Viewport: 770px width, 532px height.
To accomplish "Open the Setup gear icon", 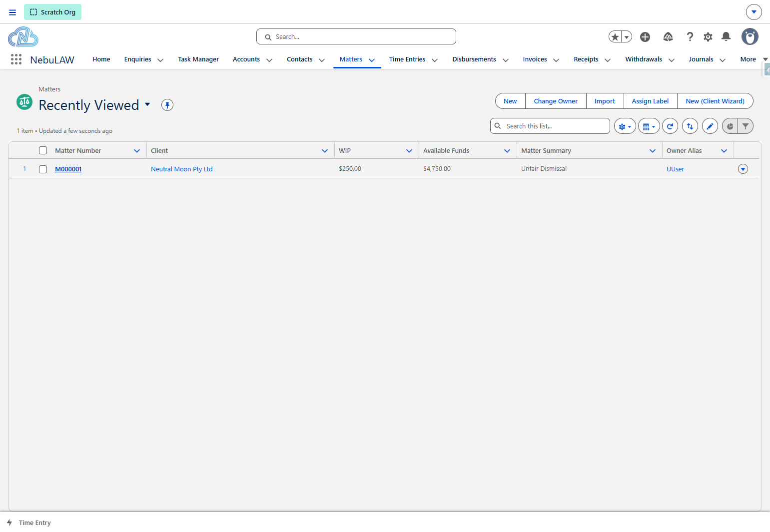I will pyautogui.click(x=708, y=36).
